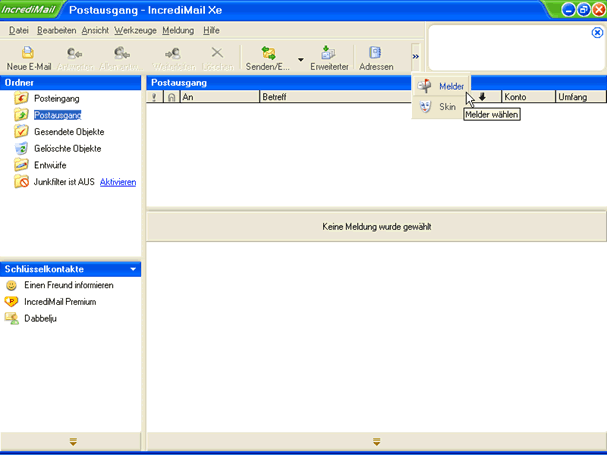Viewport: 608px width, 456px height.
Task: Close the banner panel with the X
Action: (x=597, y=33)
